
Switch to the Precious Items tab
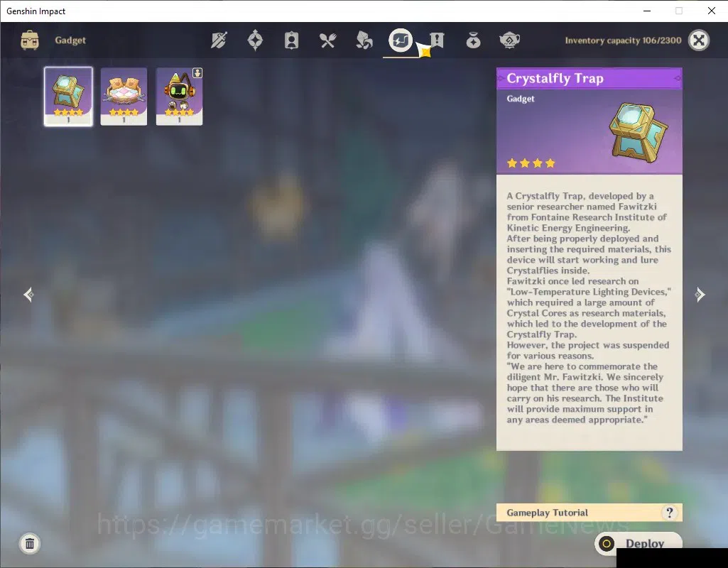pyautogui.click(x=473, y=40)
